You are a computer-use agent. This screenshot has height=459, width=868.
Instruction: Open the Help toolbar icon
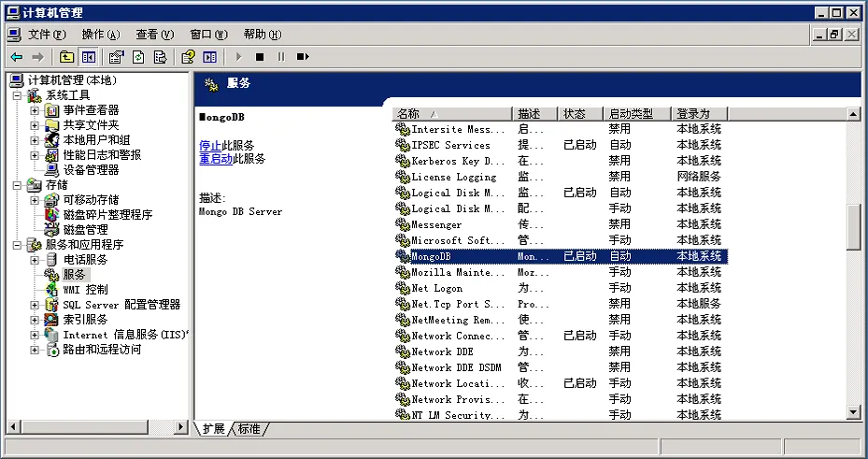[188, 56]
